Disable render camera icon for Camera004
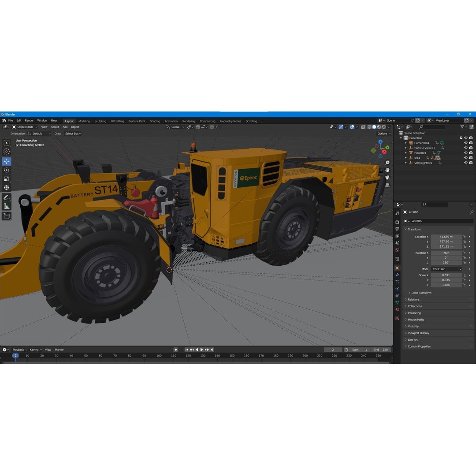 [x=471, y=143]
